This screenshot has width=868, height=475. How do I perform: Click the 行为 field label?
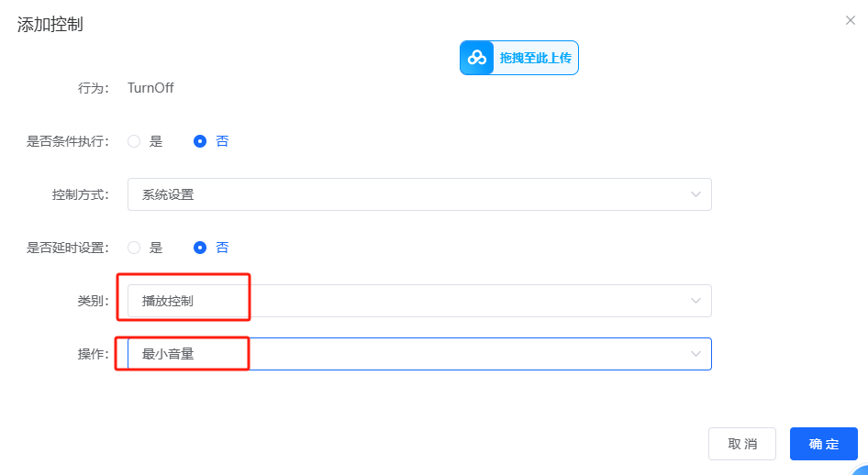click(93, 88)
